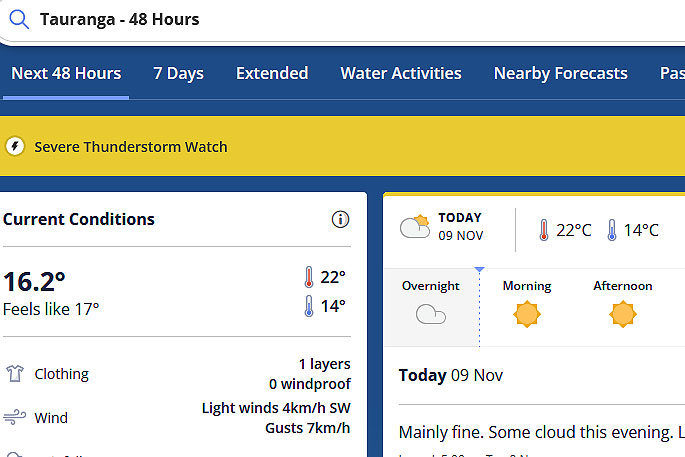Click the search magnifier icon

pyautogui.click(x=19, y=20)
